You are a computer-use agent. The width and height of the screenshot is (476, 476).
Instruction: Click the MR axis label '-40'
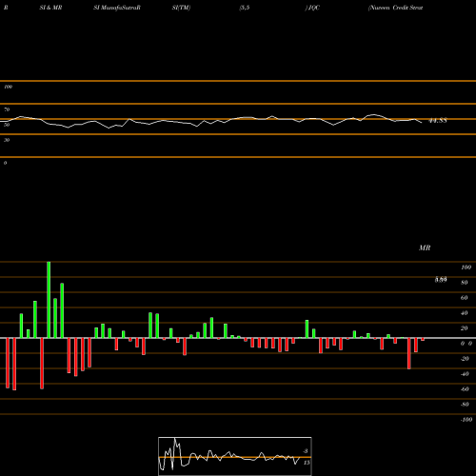click(x=465, y=374)
